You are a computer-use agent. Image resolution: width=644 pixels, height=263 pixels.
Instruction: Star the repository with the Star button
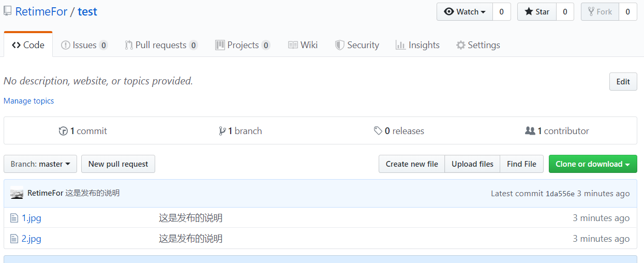click(537, 11)
